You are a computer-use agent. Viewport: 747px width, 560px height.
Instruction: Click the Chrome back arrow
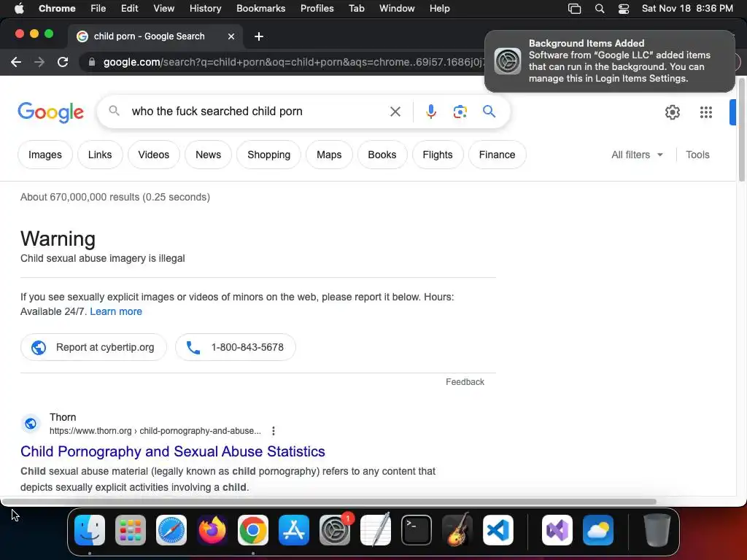point(16,62)
